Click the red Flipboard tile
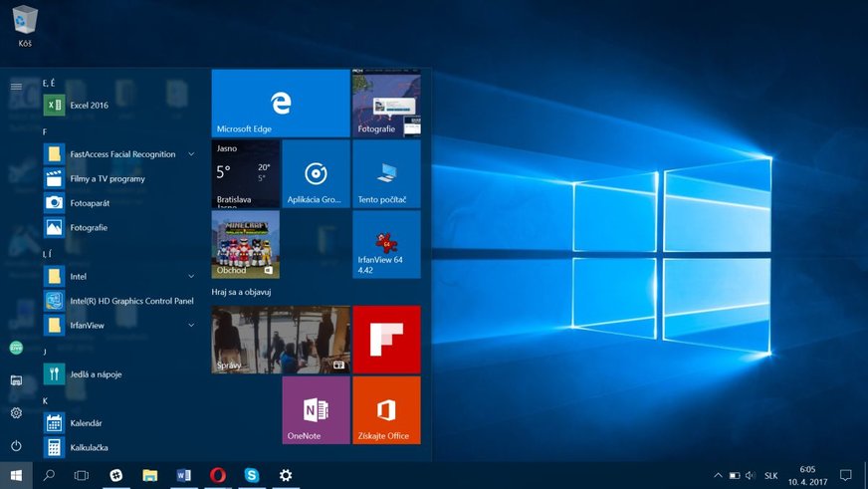Screen dimensions: 868x489 pos(386,339)
